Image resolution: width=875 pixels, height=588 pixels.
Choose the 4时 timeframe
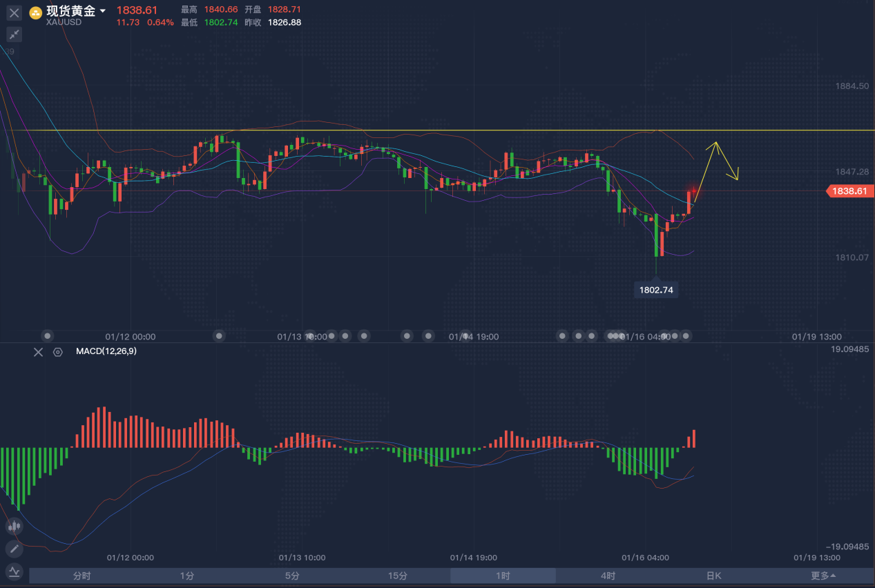point(608,576)
